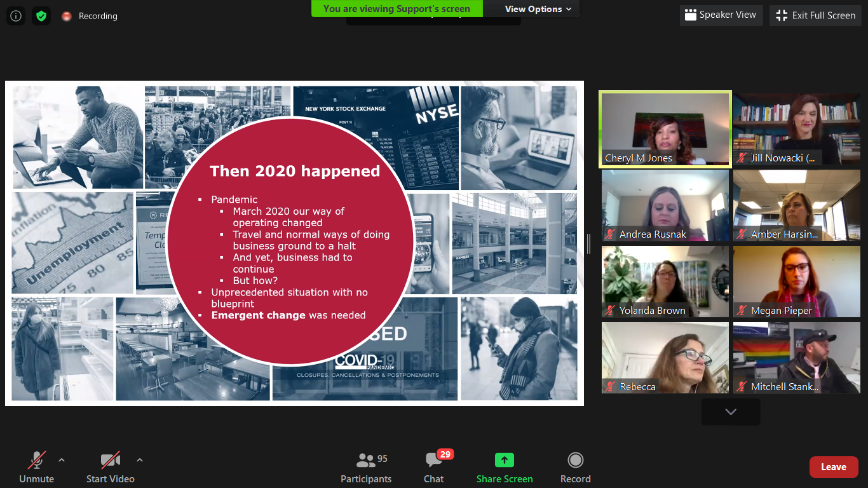Start video with the camera button
The height and width of the screenshot is (488, 868).
(111, 467)
